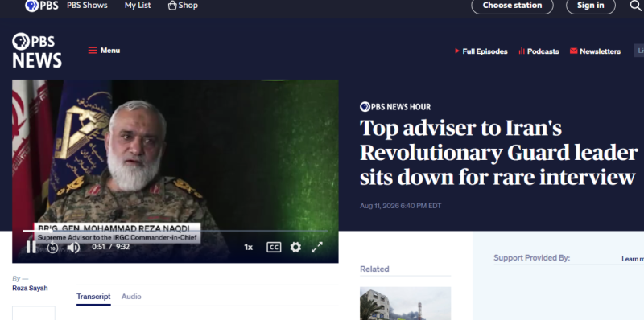Click the Sign in button
The width and height of the screenshot is (644, 320).
click(x=591, y=6)
